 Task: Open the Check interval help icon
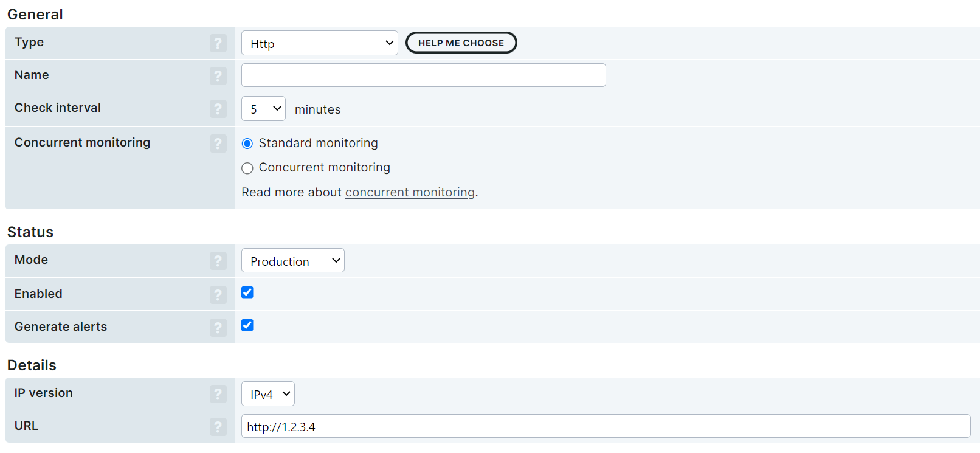218,109
